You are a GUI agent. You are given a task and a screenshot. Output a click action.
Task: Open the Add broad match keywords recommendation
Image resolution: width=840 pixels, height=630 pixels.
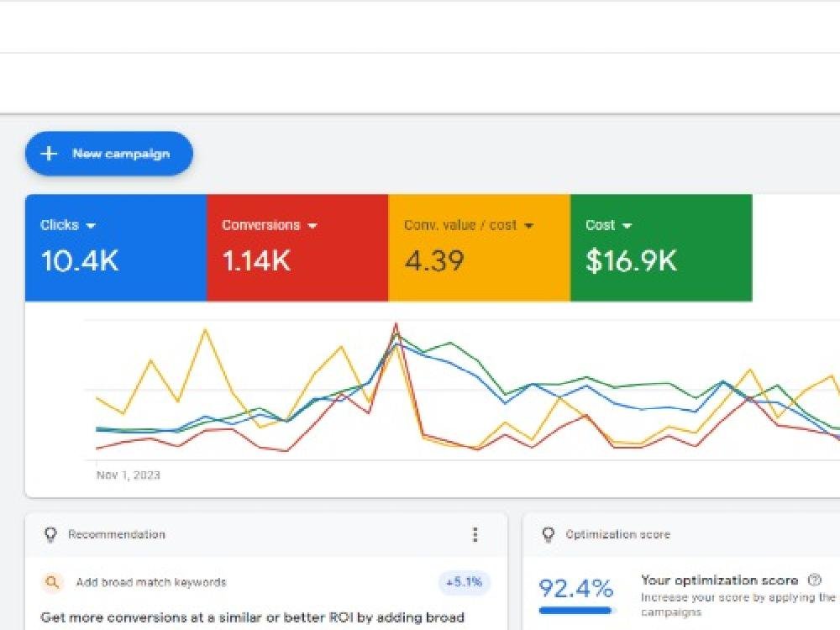point(151,582)
